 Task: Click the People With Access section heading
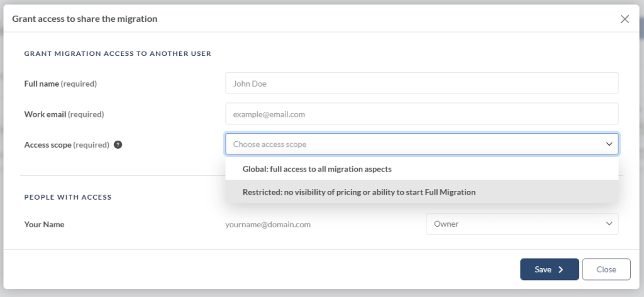coord(68,197)
